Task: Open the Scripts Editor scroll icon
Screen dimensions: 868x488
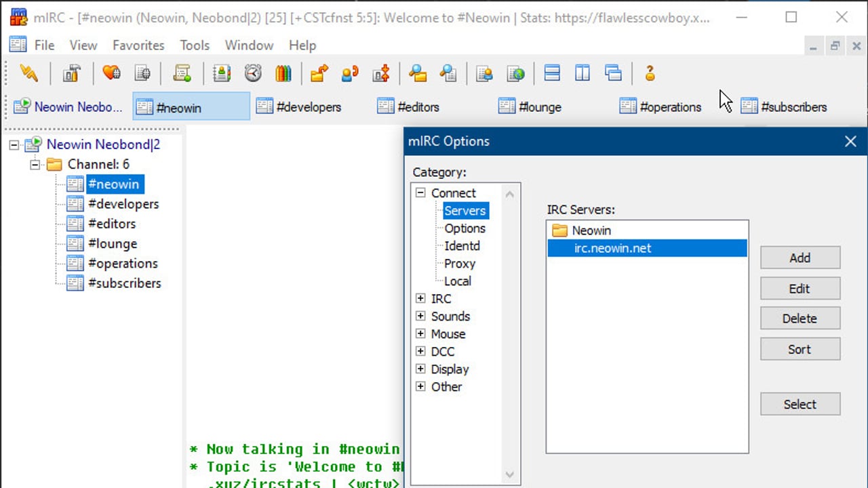Action: click(182, 73)
